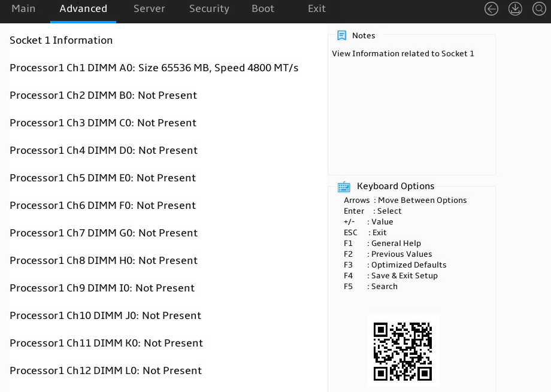Image resolution: width=551 pixels, height=392 pixels.
Task: Open the Boot tab
Action: click(263, 9)
